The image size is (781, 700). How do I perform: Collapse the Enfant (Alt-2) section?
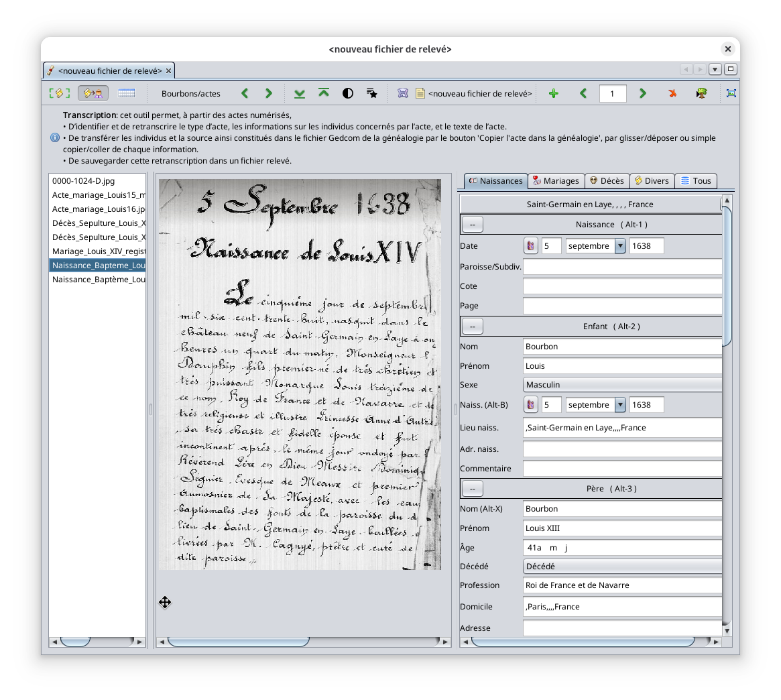[x=472, y=327]
